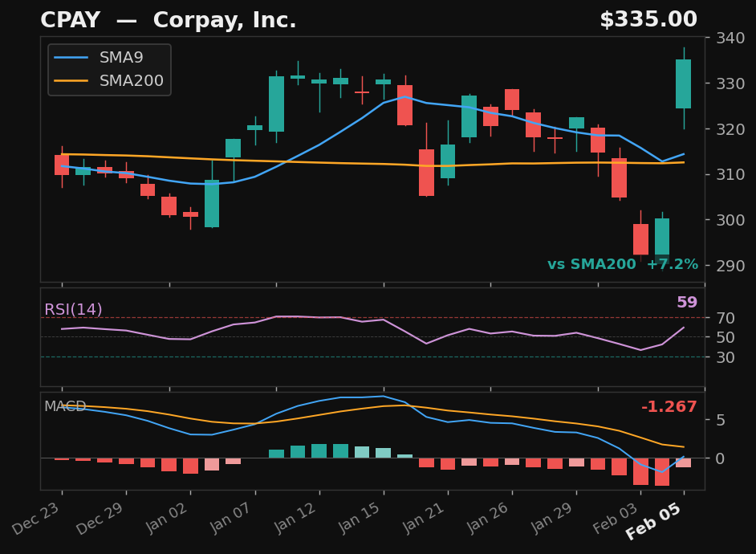Click the 310 price axis label
The image size is (756, 554).
coord(730,174)
